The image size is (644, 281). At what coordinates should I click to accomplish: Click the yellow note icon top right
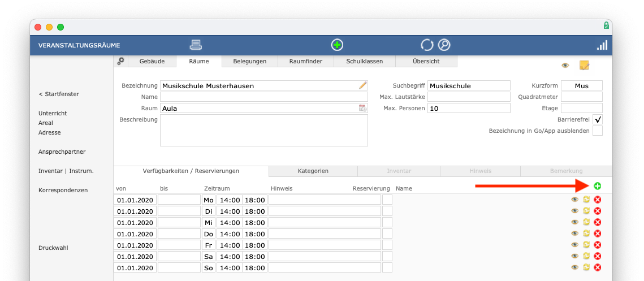pyautogui.click(x=584, y=66)
